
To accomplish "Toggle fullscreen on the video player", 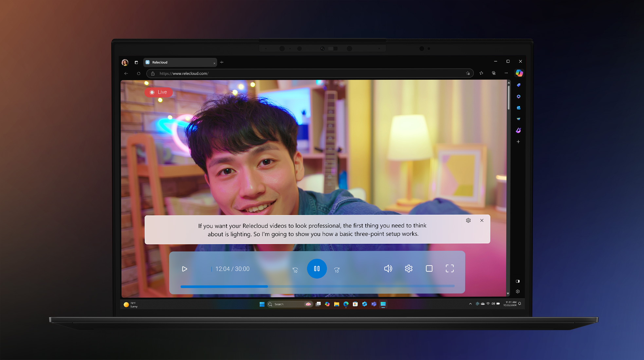I will pos(450,268).
